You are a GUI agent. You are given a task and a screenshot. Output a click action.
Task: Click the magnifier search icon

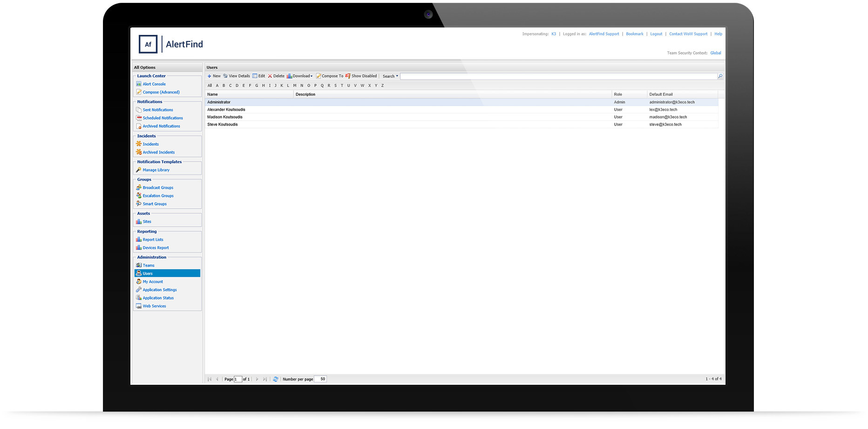point(720,76)
